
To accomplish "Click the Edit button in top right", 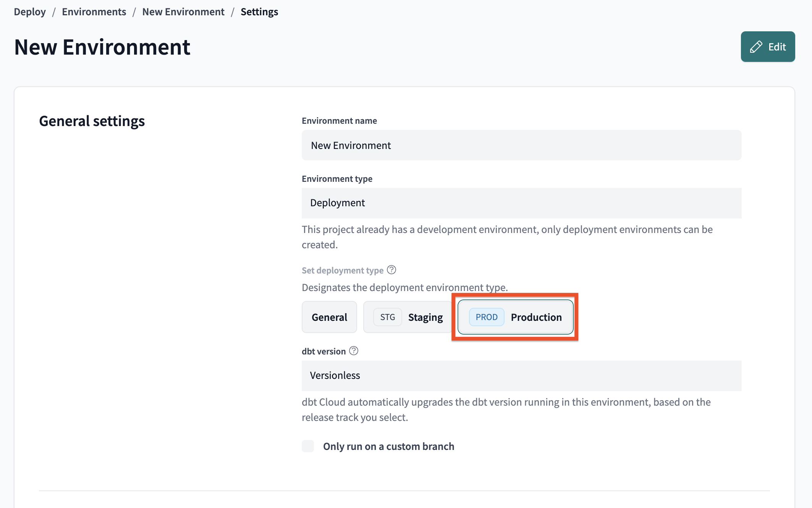I will click(768, 46).
